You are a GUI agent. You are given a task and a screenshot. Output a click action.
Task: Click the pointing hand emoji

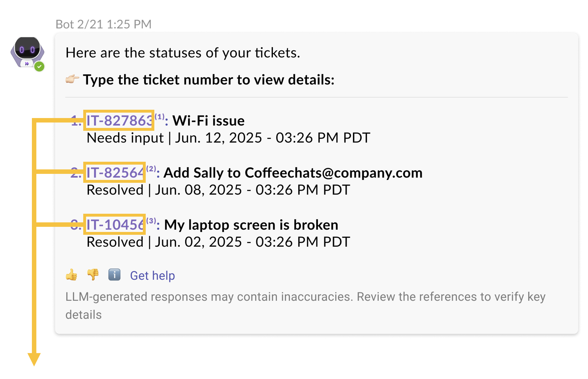72,79
